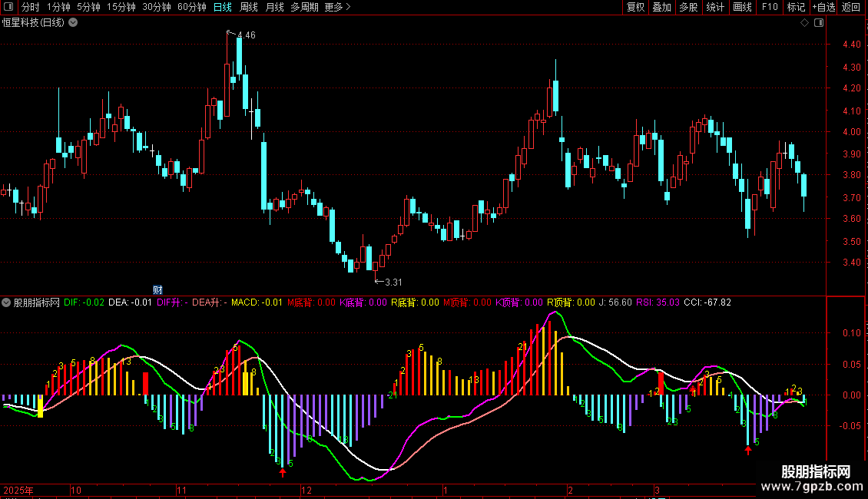Click the red up-arrow signal near March
The width and height of the screenshot is (868, 499).
tap(748, 451)
